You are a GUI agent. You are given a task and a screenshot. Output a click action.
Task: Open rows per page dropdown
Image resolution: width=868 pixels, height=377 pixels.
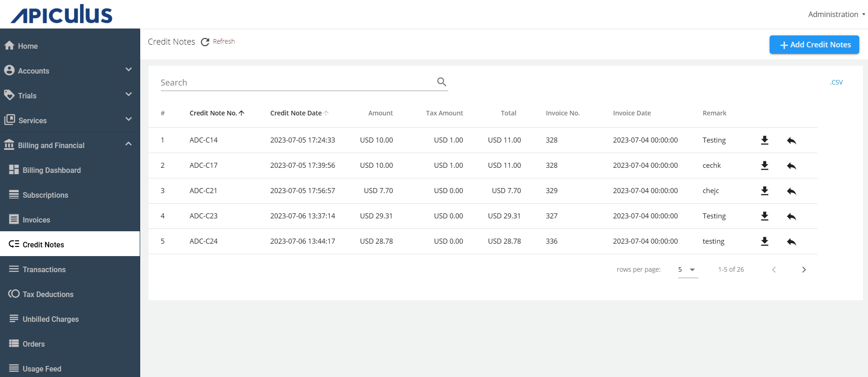point(688,270)
